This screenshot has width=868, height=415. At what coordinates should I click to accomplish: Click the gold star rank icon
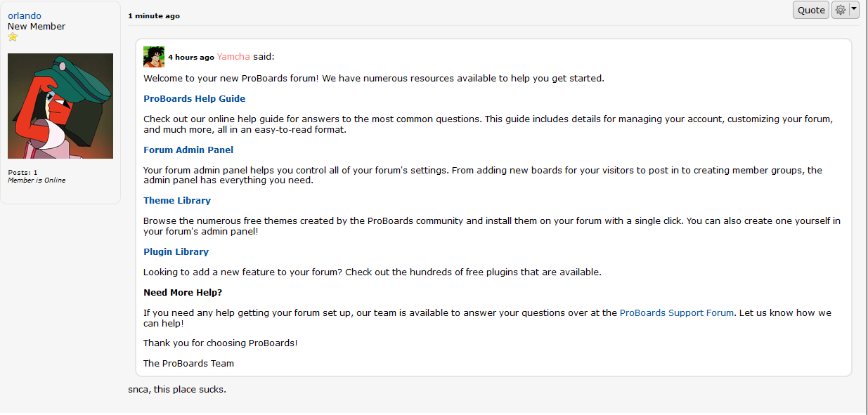(13, 37)
